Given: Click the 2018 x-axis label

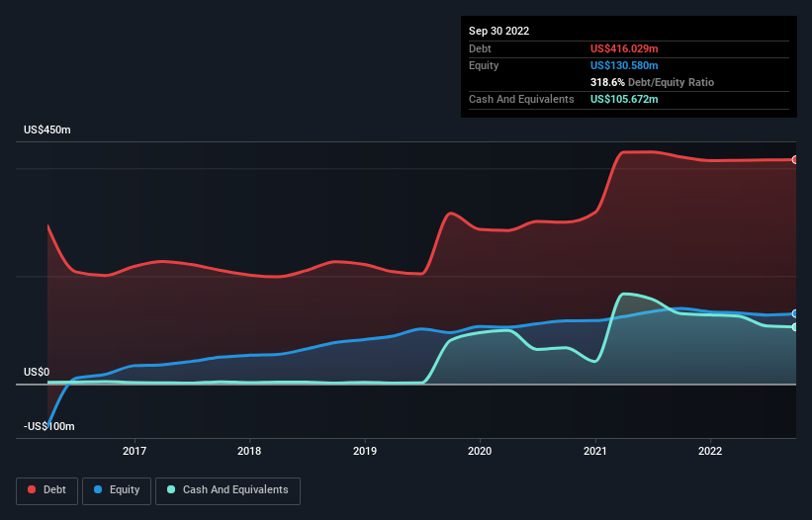Looking at the screenshot, I should [x=249, y=451].
